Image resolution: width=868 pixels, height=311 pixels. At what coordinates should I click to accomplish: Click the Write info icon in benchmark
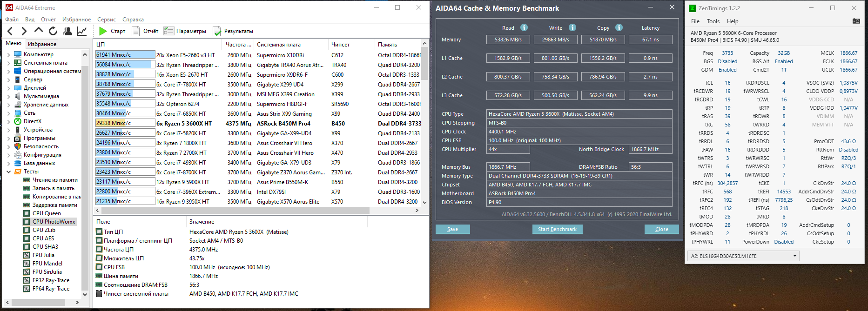(x=572, y=27)
